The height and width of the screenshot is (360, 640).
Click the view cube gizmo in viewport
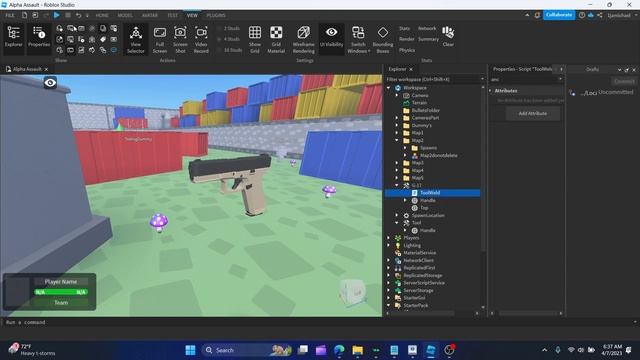click(353, 292)
